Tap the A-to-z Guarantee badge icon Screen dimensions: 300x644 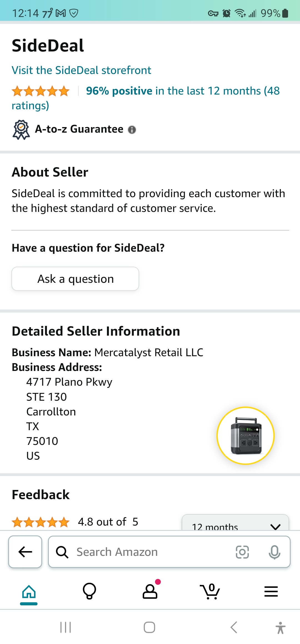coord(21,130)
